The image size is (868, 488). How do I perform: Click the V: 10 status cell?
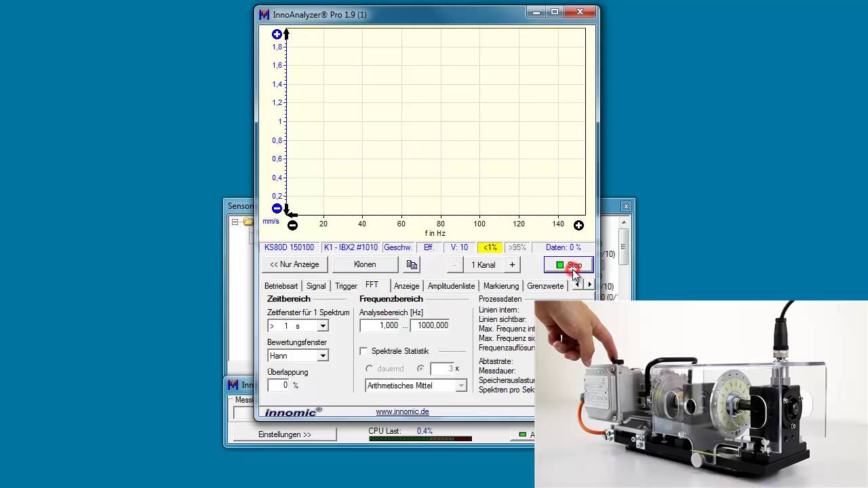coord(459,247)
